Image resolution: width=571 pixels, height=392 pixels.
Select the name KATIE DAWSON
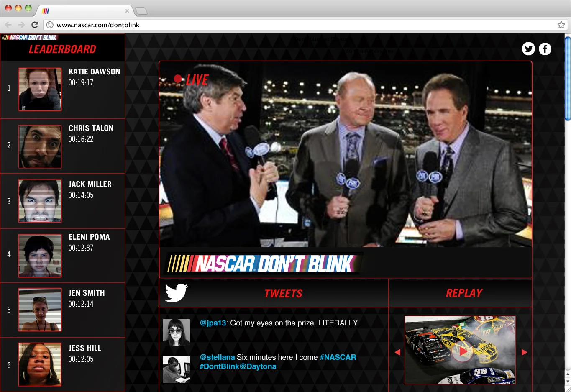click(x=94, y=72)
